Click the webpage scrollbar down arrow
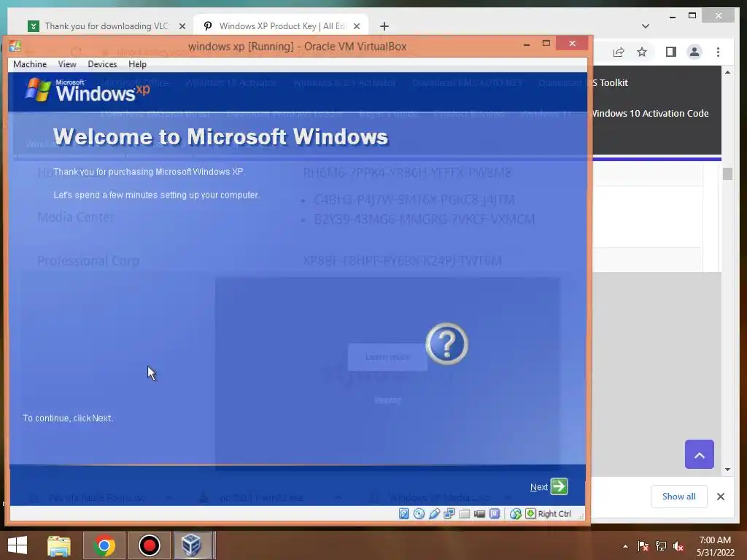 click(727, 470)
